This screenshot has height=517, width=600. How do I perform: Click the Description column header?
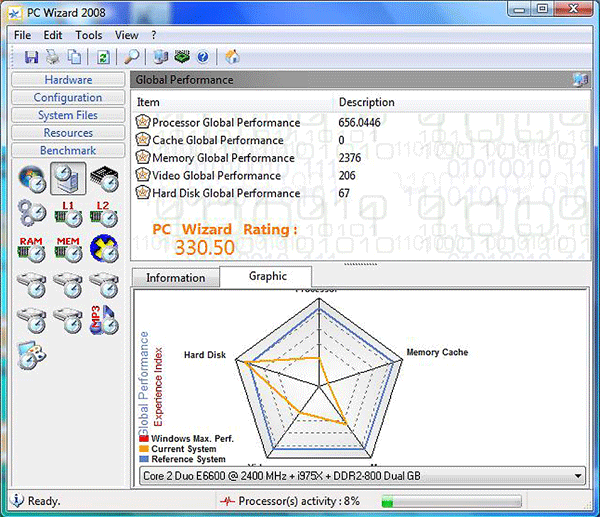pos(461,102)
